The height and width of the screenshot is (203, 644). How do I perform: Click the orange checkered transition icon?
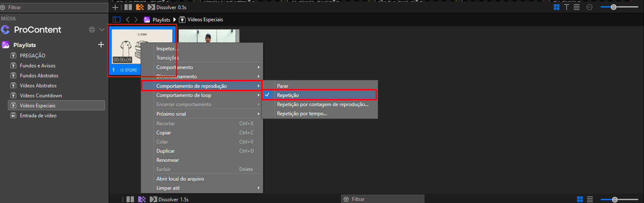140,7
